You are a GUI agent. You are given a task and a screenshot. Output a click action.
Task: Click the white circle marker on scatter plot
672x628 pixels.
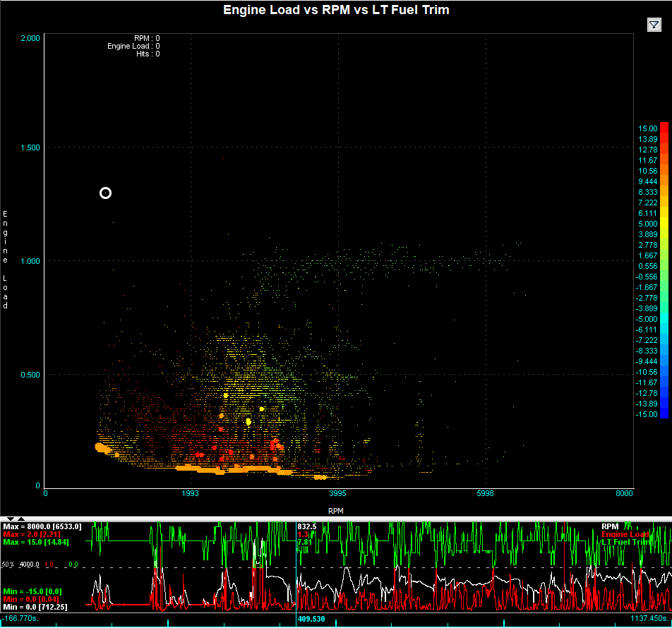(x=105, y=193)
